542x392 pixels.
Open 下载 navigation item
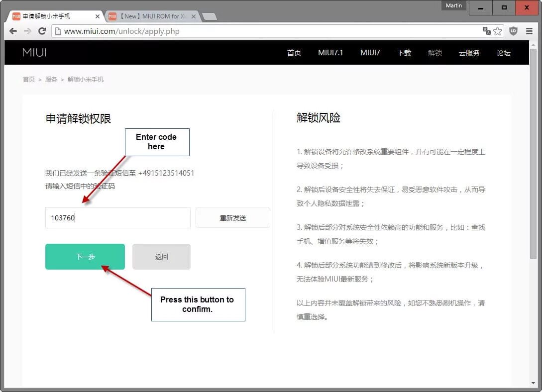point(404,53)
